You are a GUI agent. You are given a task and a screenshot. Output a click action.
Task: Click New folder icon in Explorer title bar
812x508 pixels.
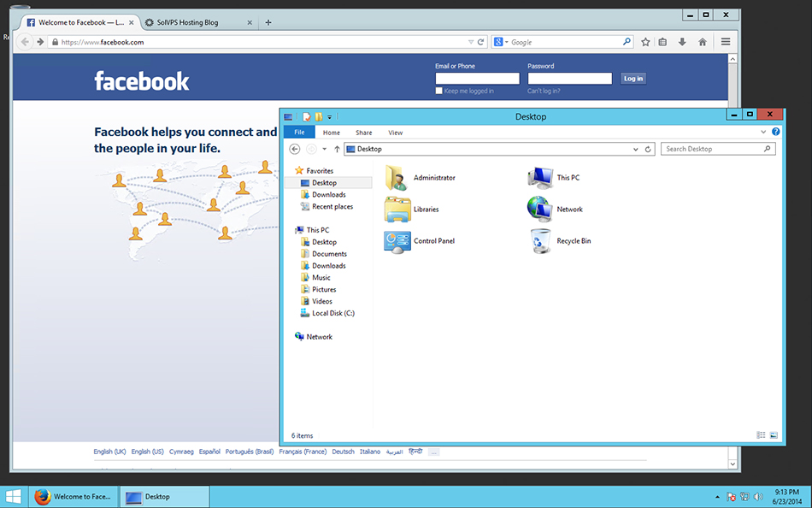[319, 116]
